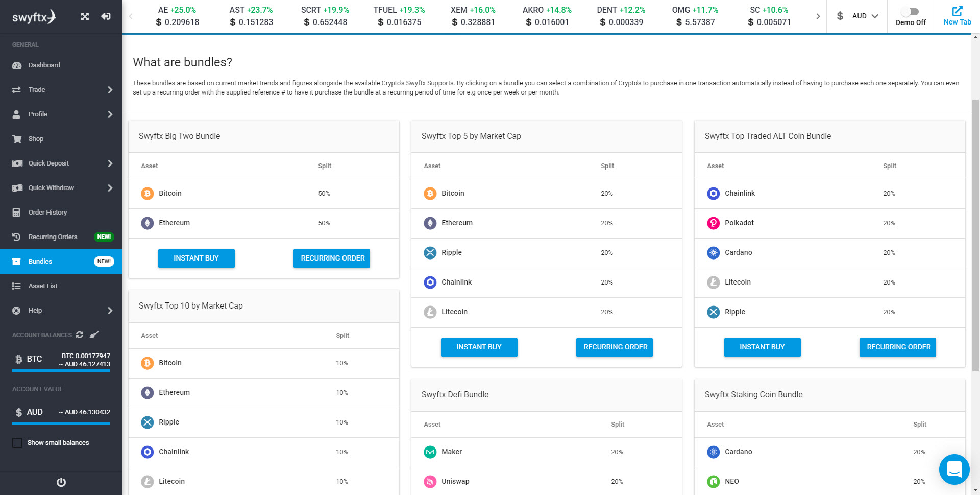This screenshot has height=495, width=980.
Task: Set Recurring Order for Top 5 bundle
Action: click(x=615, y=347)
